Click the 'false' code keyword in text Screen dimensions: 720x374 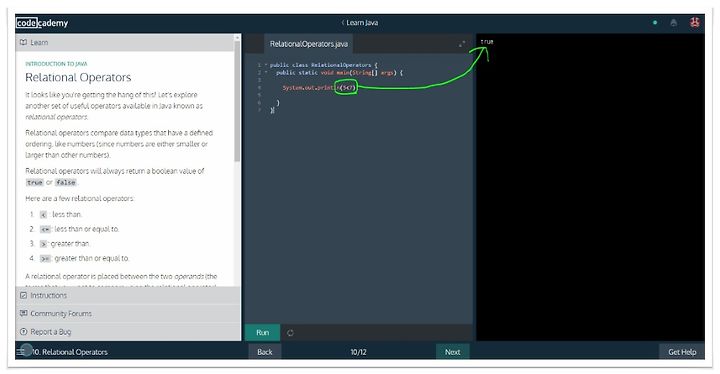tap(66, 182)
